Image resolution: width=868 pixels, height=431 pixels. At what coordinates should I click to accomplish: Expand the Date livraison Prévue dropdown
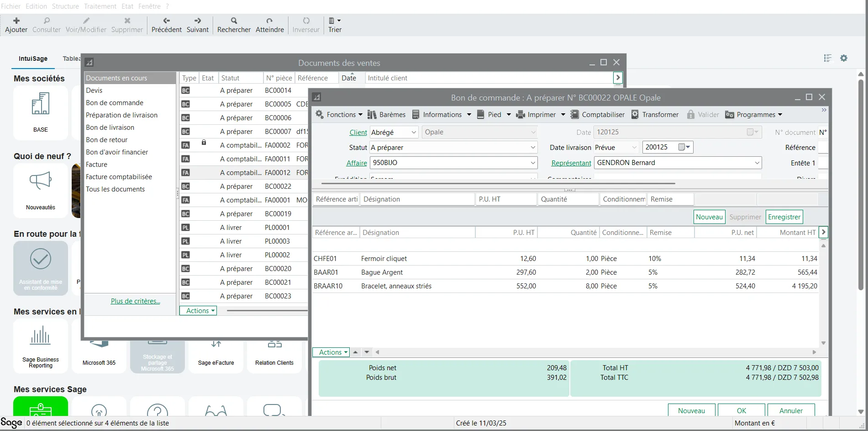tap(634, 148)
